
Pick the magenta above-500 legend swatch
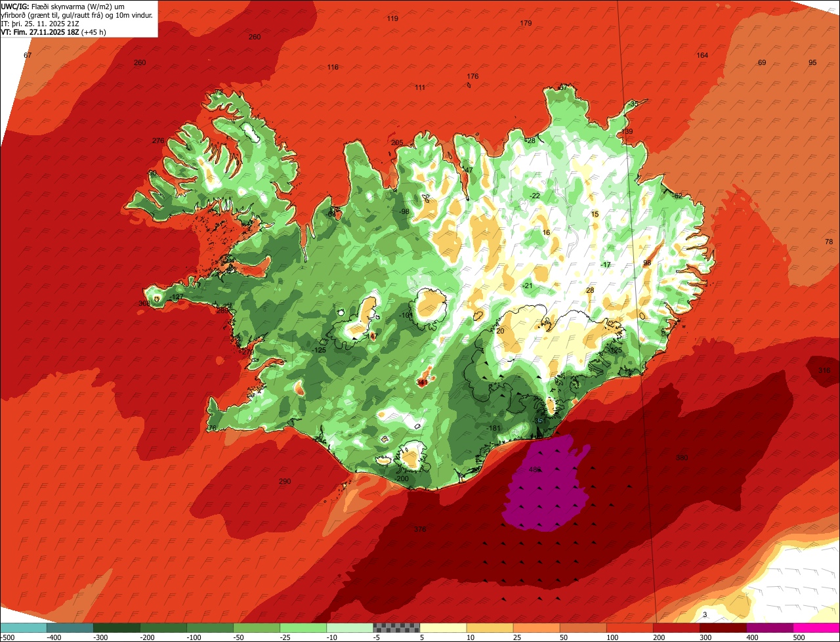(816, 627)
